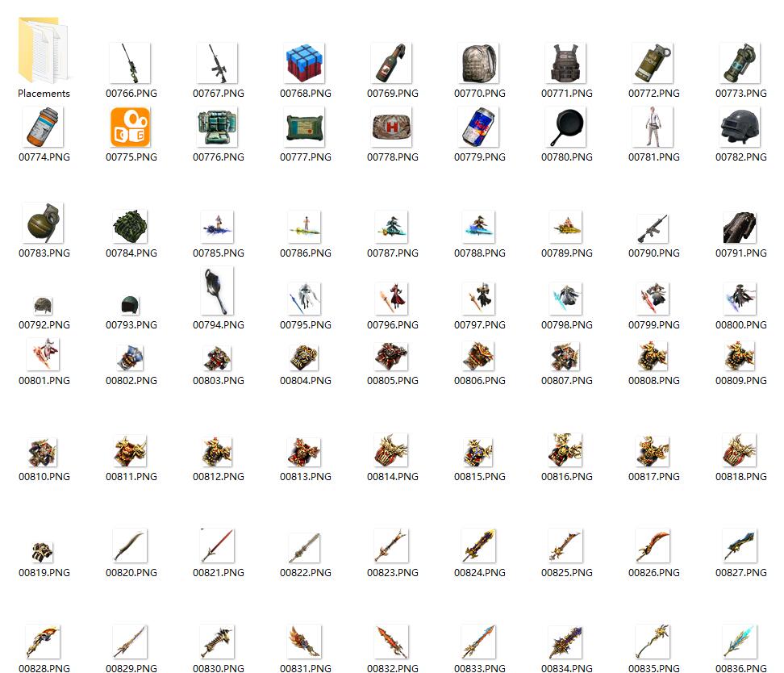This screenshot has width=784, height=673.
Task: Open the Placements folder
Action: (44, 50)
